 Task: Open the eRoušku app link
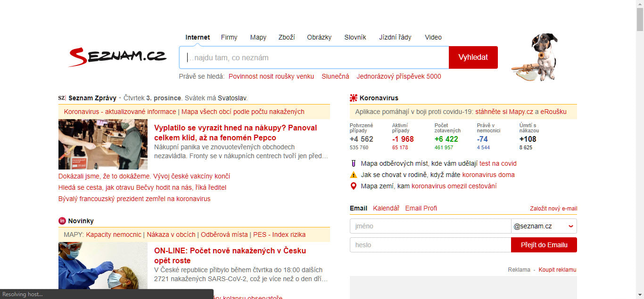pyautogui.click(x=553, y=112)
